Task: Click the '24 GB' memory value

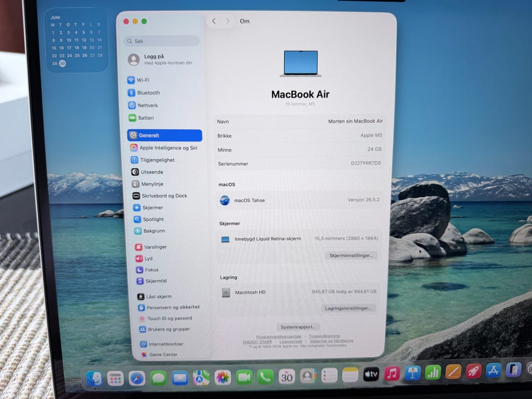Action: tap(374, 149)
